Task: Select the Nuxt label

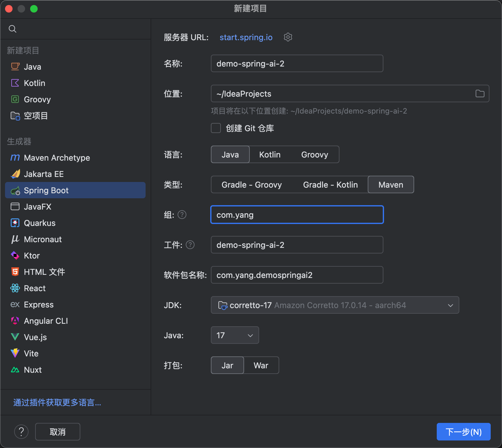Action: [x=33, y=370]
